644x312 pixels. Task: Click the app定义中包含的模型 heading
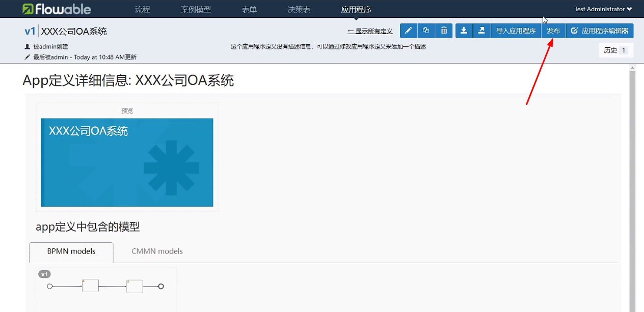(88, 227)
